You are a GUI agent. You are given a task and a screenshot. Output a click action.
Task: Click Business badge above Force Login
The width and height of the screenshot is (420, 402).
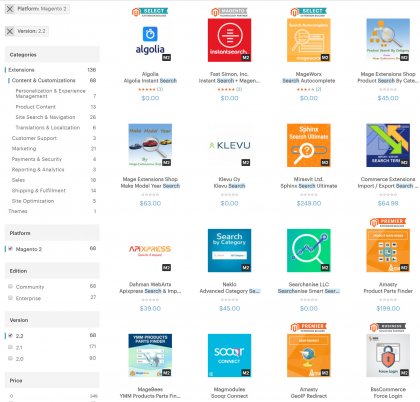click(388, 327)
